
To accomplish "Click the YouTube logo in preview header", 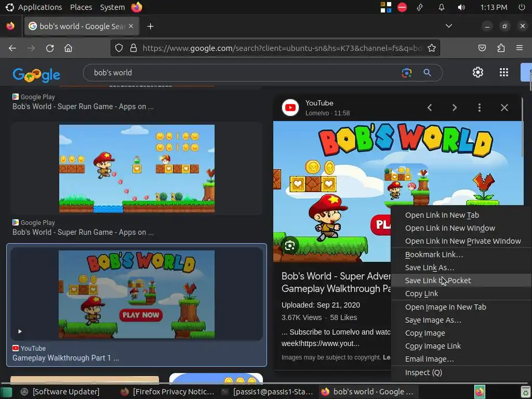I will 290,108.
